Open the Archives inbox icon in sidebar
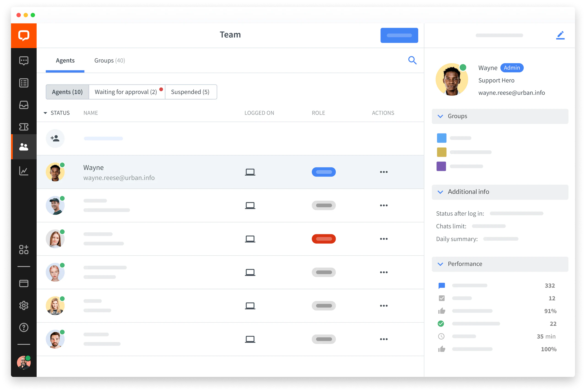The height and width of the screenshot is (392, 586). click(x=24, y=105)
